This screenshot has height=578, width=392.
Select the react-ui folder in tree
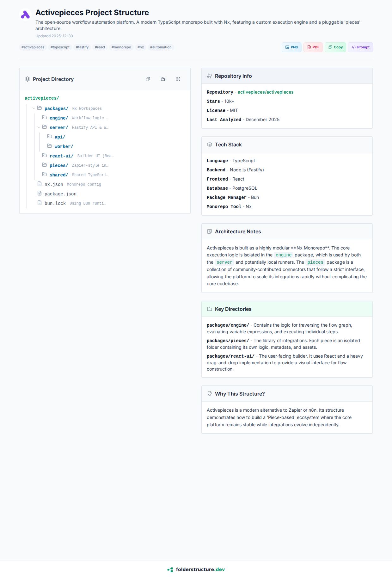point(61,156)
